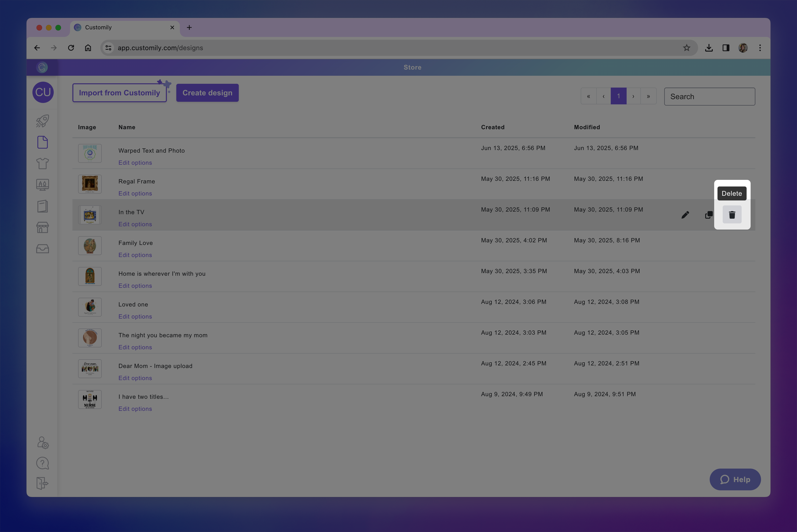797x532 pixels.
Task: Open the rocket icon in the sidebar
Action: (42, 121)
